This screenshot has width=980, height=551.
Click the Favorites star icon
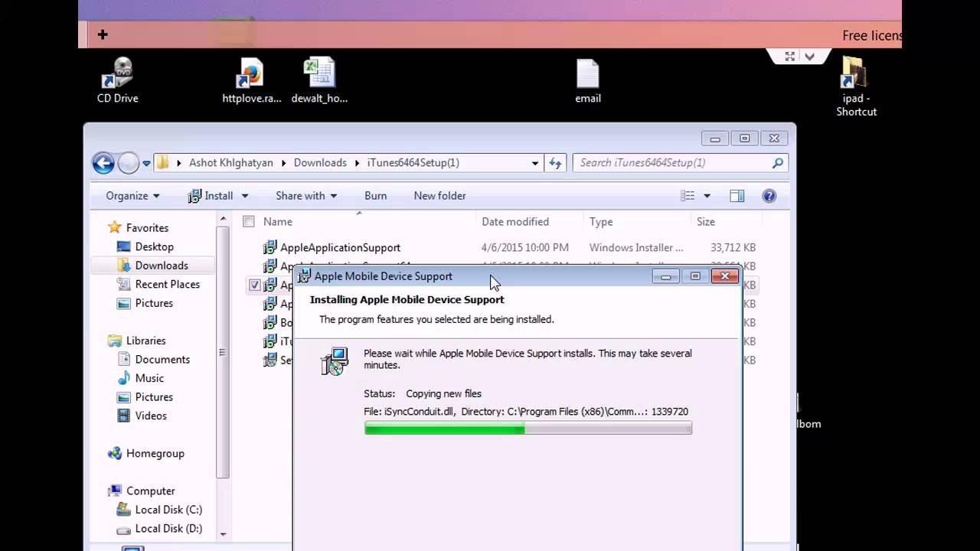(x=115, y=227)
